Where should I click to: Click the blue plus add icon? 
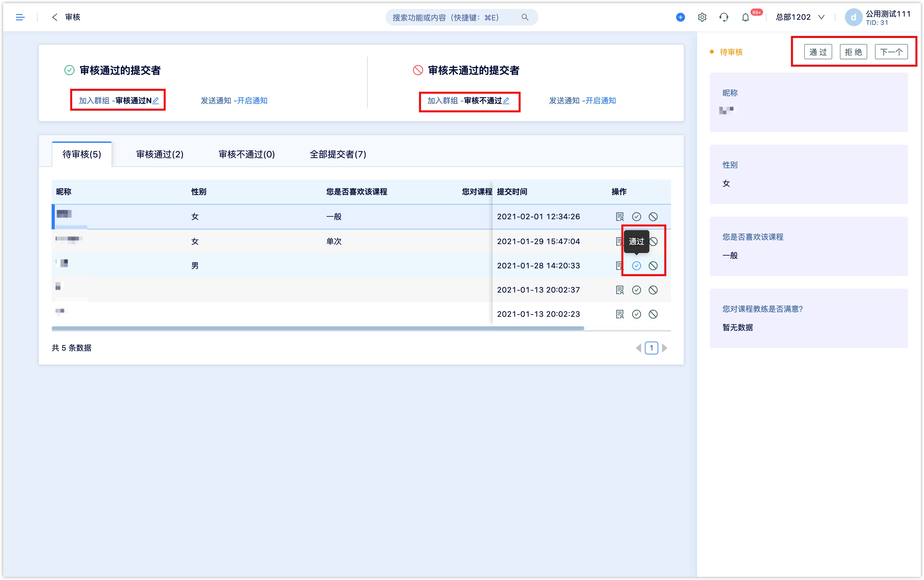[x=680, y=17]
